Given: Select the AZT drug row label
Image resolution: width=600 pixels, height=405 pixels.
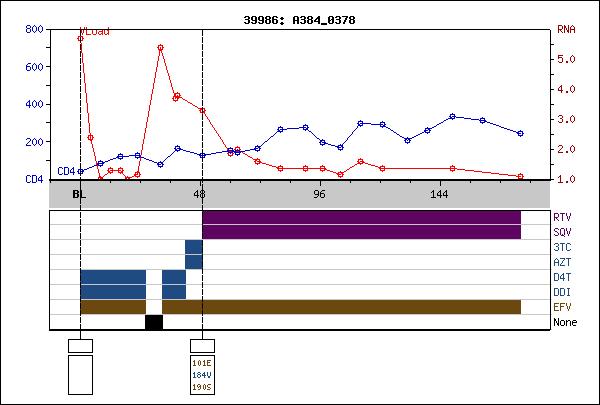Looking at the screenshot, I should point(563,262).
